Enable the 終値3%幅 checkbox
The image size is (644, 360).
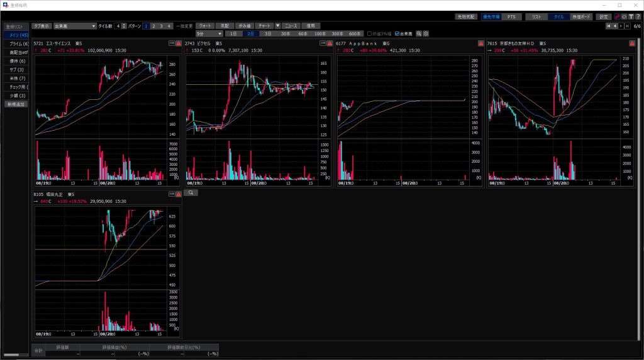point(370,33)
